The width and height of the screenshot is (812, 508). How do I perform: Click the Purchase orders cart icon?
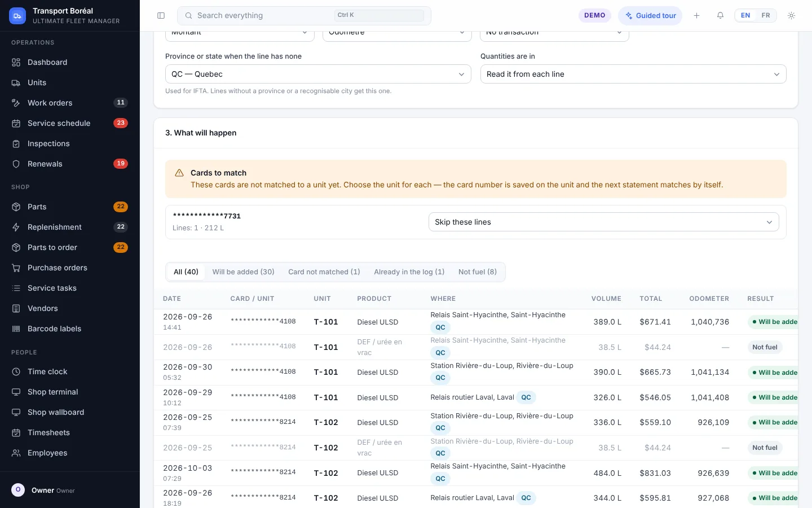(x=16, y=268)
